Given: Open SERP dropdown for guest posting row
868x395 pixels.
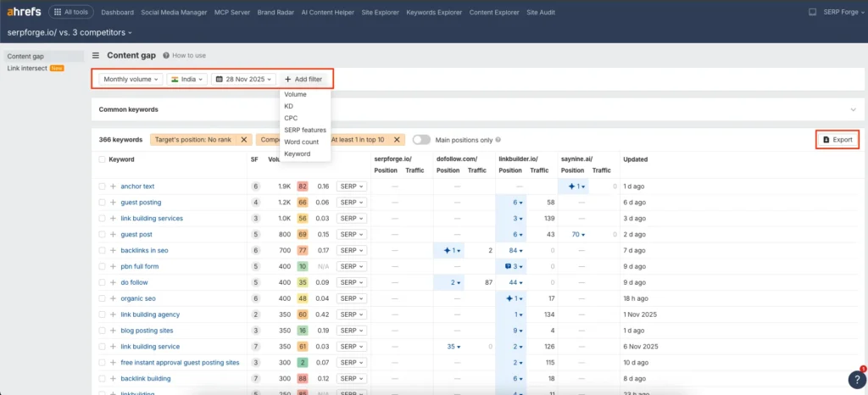Looking at the screenshot, I should [x=352, y=203].
